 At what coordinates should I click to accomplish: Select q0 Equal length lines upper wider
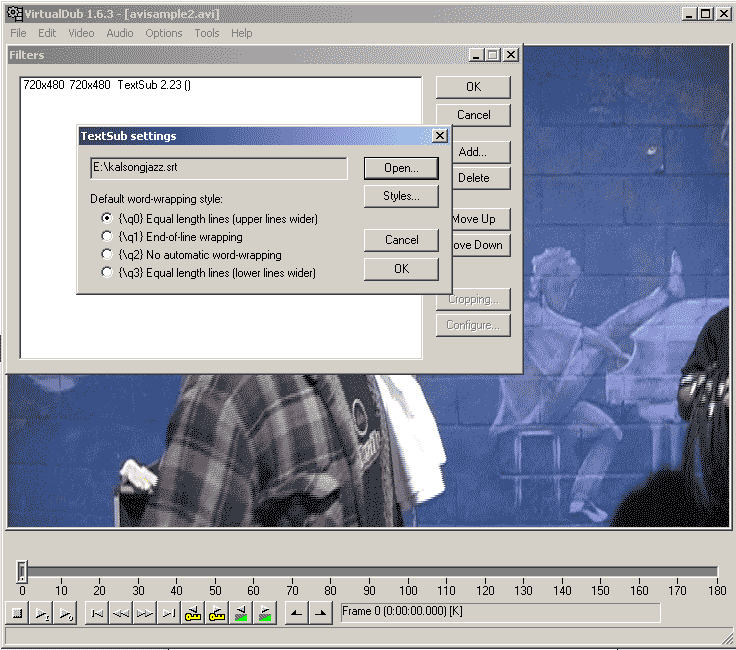pos(209,219)
